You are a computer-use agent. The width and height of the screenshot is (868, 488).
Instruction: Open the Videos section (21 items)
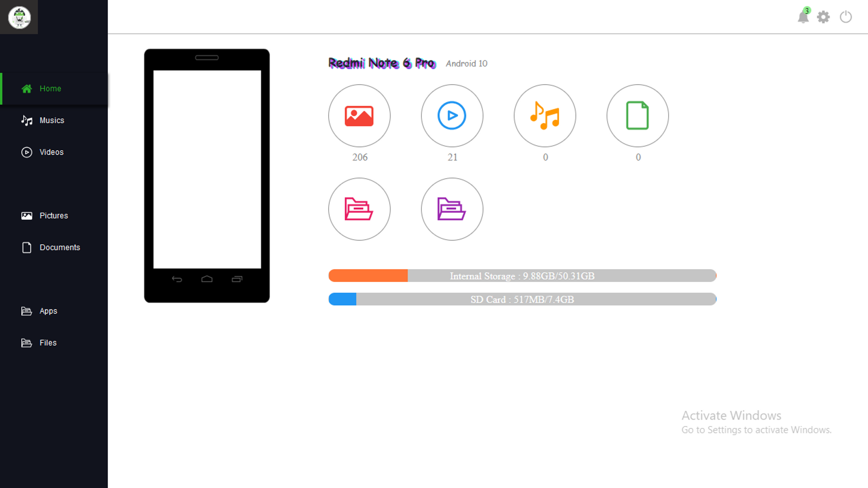453,116
